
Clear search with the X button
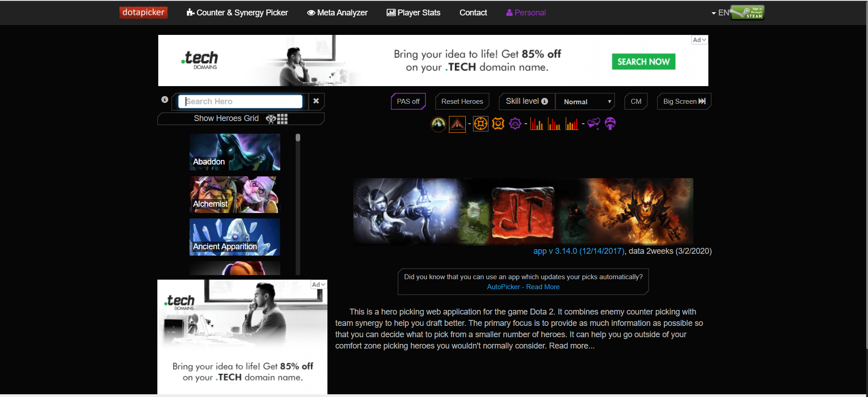click(x=316, y=101)
